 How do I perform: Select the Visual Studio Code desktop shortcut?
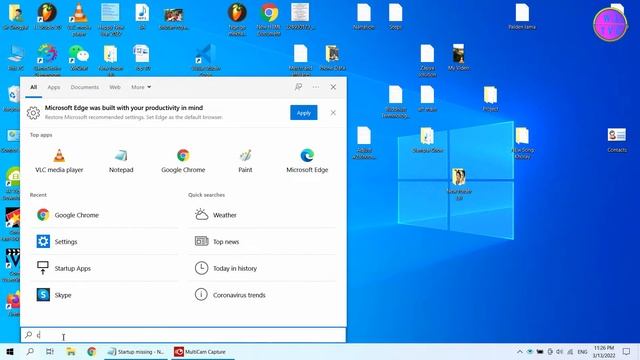(x=206, y=60)
